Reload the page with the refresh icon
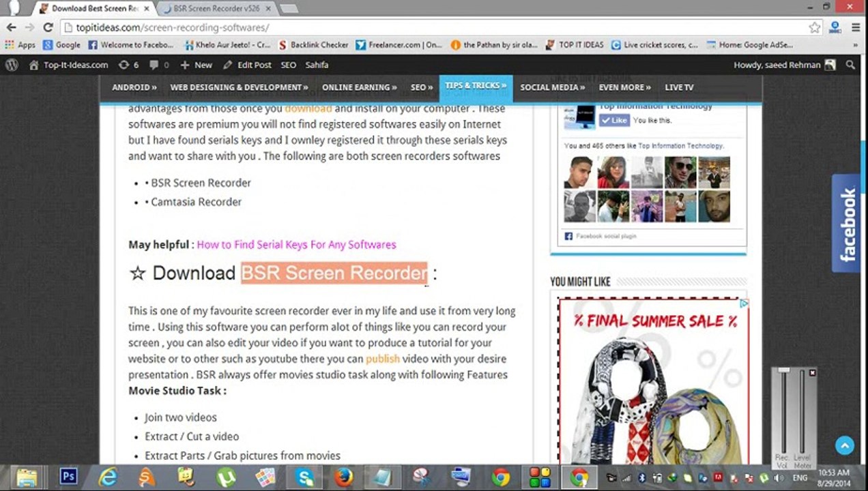This screenshot has width=868, height=491. [x=48, y=27]
